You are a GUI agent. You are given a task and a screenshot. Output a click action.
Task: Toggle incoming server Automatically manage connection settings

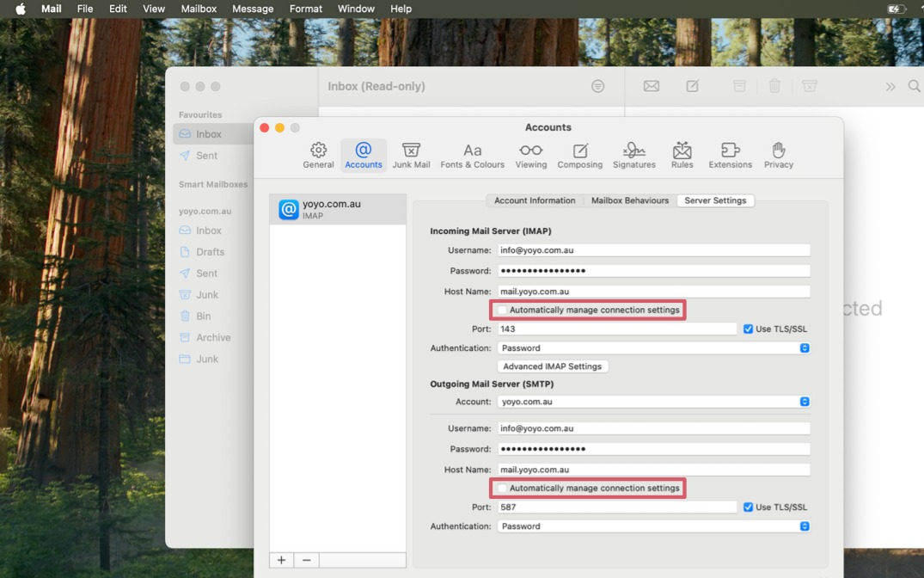pyautogui.click(x=502, y=311)
